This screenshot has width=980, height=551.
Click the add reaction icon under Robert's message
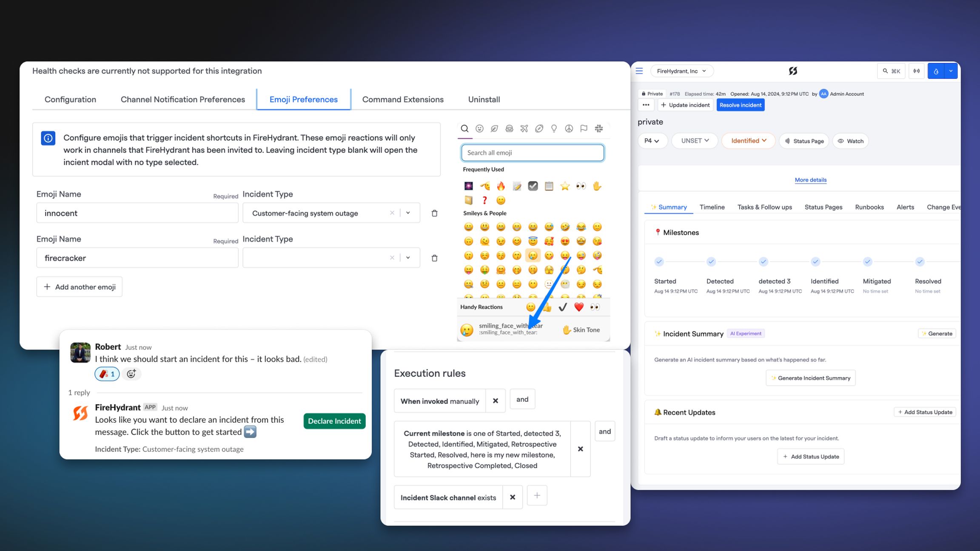131,374
